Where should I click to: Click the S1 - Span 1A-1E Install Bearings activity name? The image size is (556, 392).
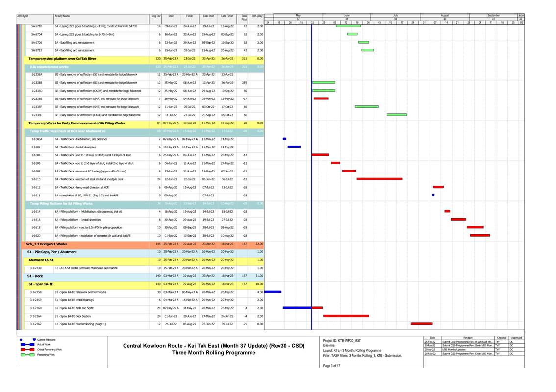[x=73, y=300]
